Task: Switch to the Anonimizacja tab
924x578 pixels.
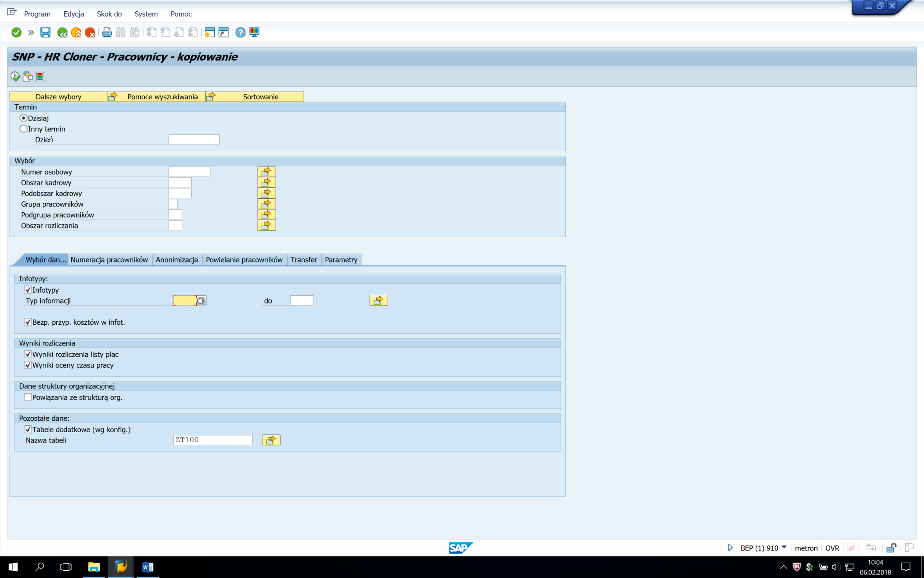Action: click(x=177, y=260)
